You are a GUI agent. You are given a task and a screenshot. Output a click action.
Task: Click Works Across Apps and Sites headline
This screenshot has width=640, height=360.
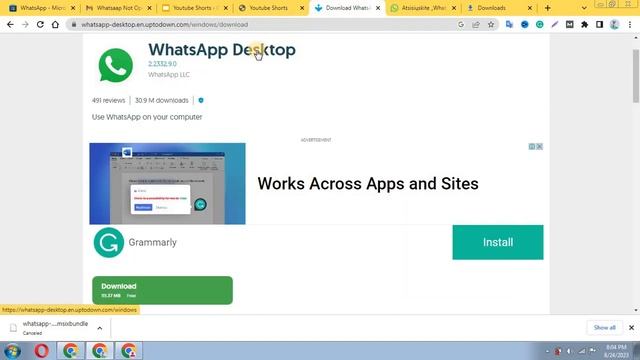368,184
